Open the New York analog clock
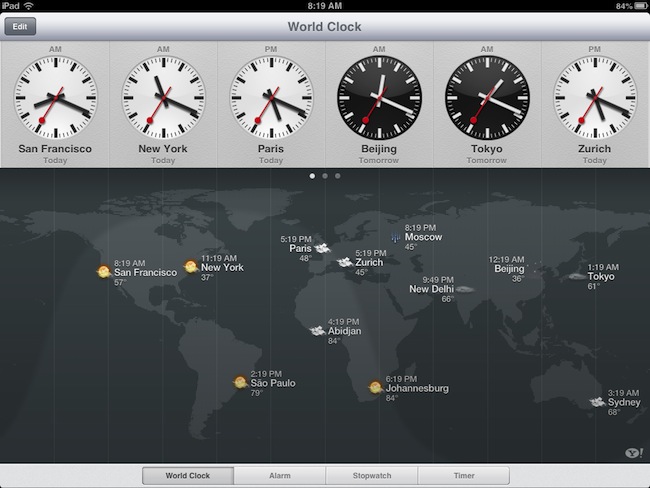Image resolution: width=650 pixels, height=488 pixels. coord(163,98)
